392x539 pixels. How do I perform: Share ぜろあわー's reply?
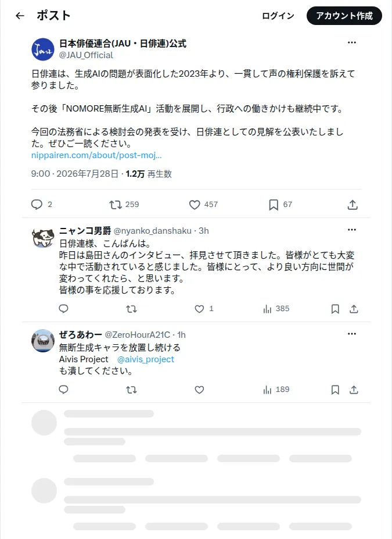(354, 390)
